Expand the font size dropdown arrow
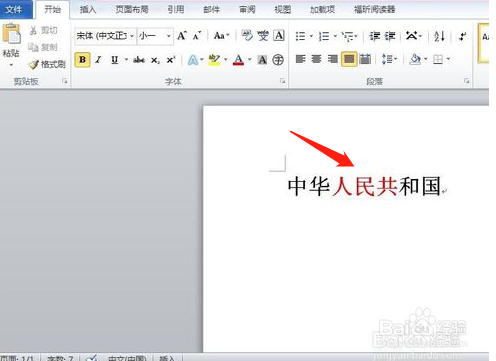This screenshot has width=496, height=361. click(x=169, y=36)
